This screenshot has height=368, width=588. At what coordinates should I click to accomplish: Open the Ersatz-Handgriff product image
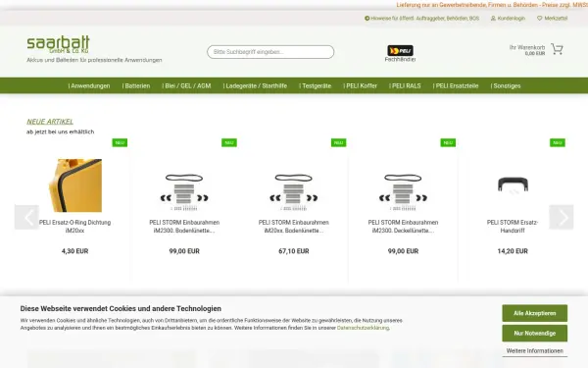pos(513,185)
